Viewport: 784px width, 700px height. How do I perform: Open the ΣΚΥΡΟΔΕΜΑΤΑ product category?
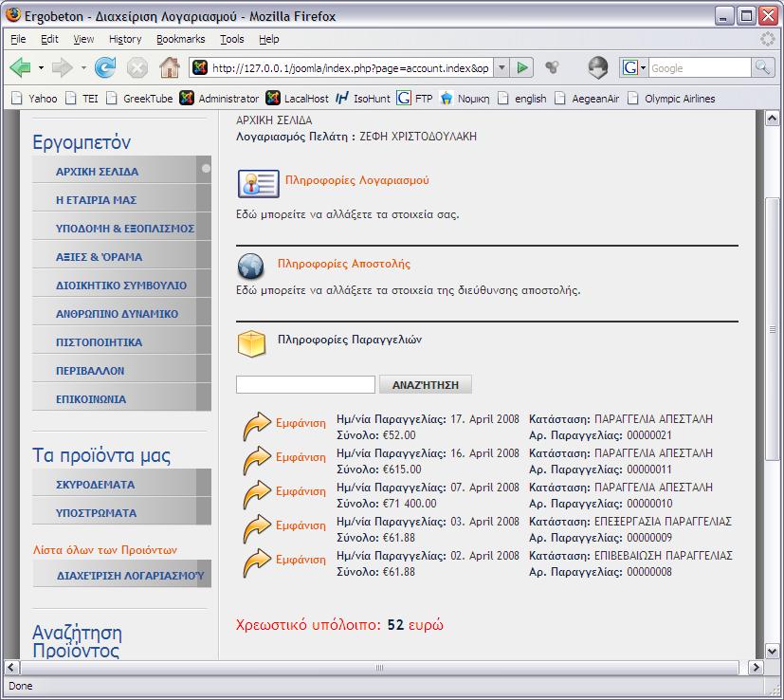point(121,485)
